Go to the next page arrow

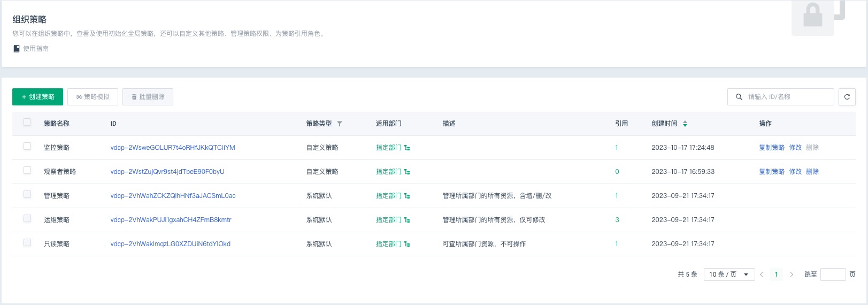[792, 274]
